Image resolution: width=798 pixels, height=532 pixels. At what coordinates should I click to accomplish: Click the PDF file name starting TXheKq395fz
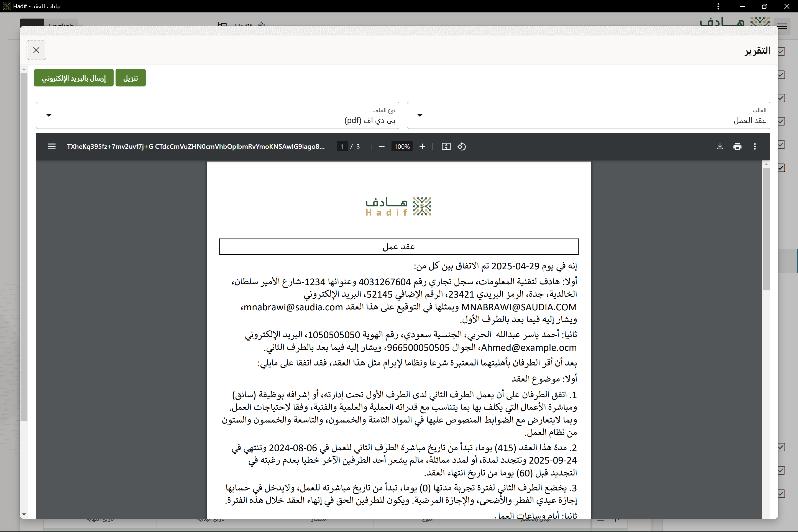196,147
